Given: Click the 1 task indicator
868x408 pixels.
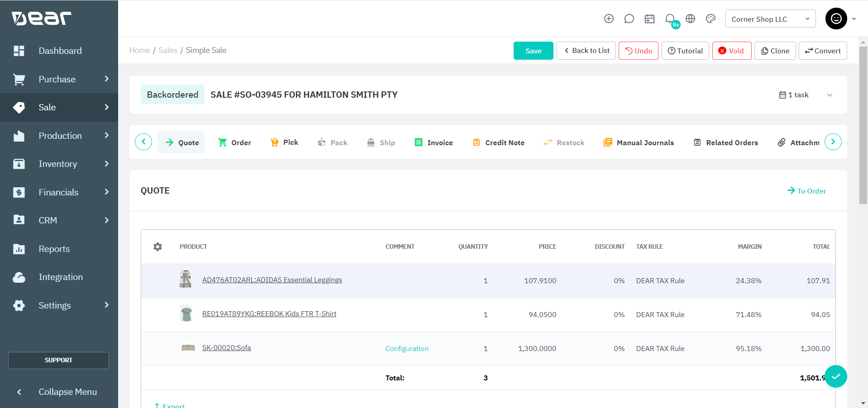Looking at the screenshot, I should point(794,95).
